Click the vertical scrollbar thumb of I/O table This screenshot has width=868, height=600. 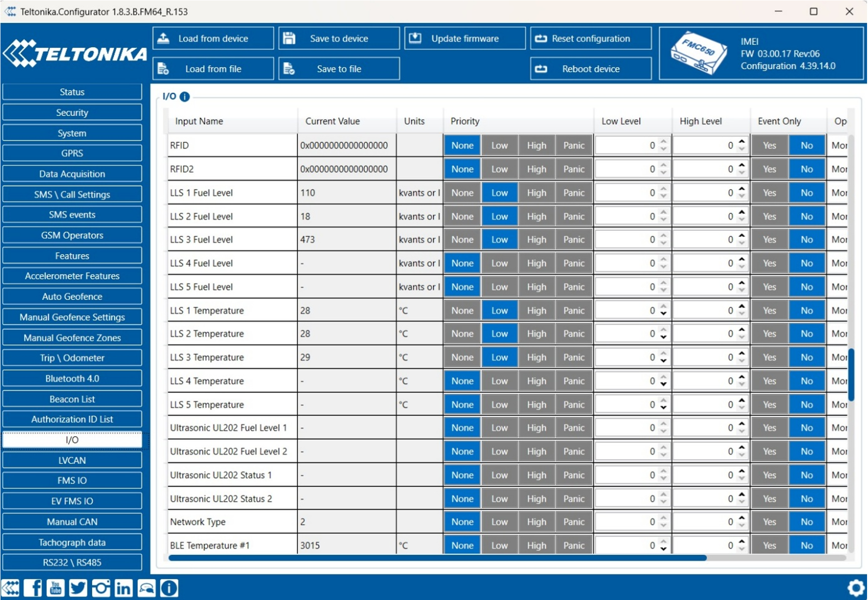coord(851,374)
